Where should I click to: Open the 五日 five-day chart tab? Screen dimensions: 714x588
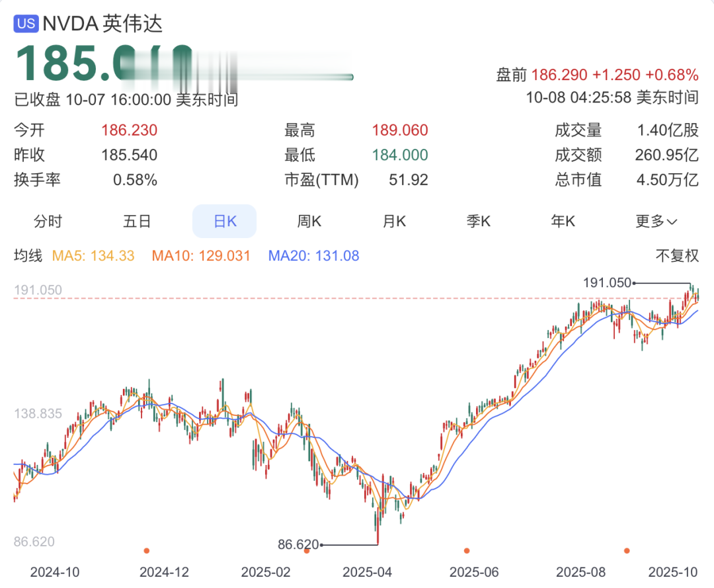tap(137, 222)
